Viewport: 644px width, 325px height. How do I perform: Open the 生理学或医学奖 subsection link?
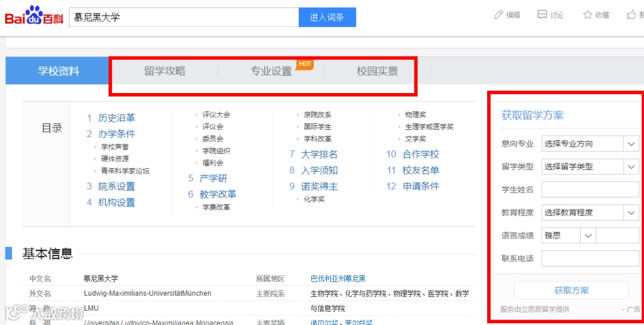tap(429, 127)
